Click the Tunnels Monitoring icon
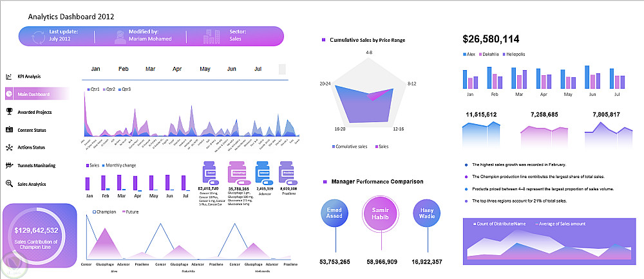This screenshot has width=644, height=279. [x=9, y=165]
